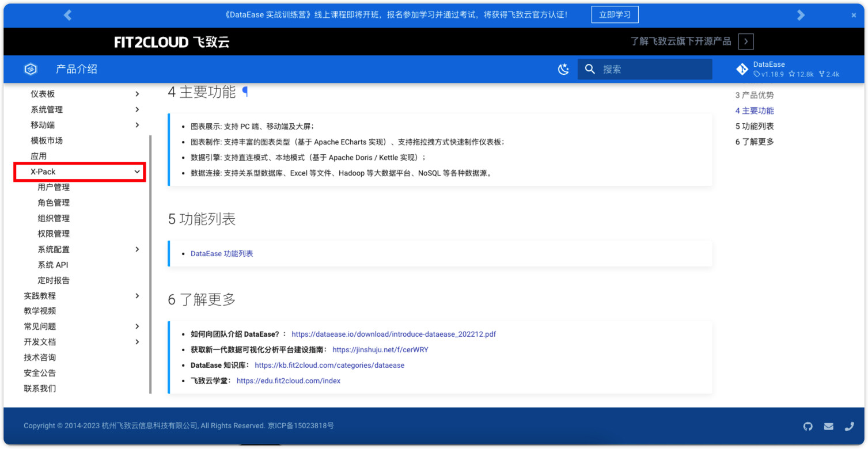
Task: Jump to 5 功能列表 in table of contents
Action: [755, 126]
